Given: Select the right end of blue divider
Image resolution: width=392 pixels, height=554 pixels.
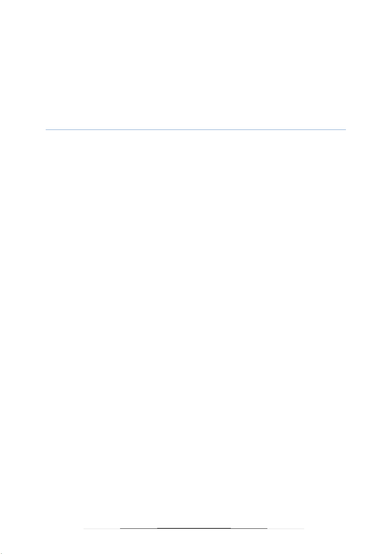Looking at the screenshot, I should [x=345, y=130].
